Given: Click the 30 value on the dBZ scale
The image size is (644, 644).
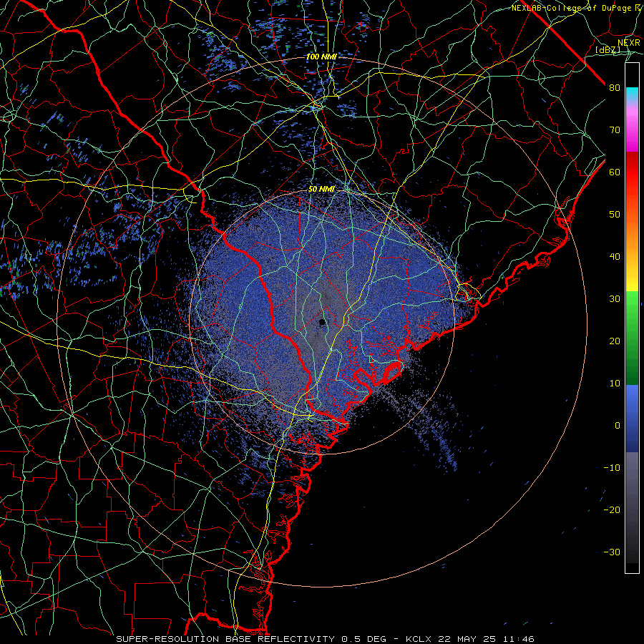Looking at the screenshot, I should pos(615,298).
